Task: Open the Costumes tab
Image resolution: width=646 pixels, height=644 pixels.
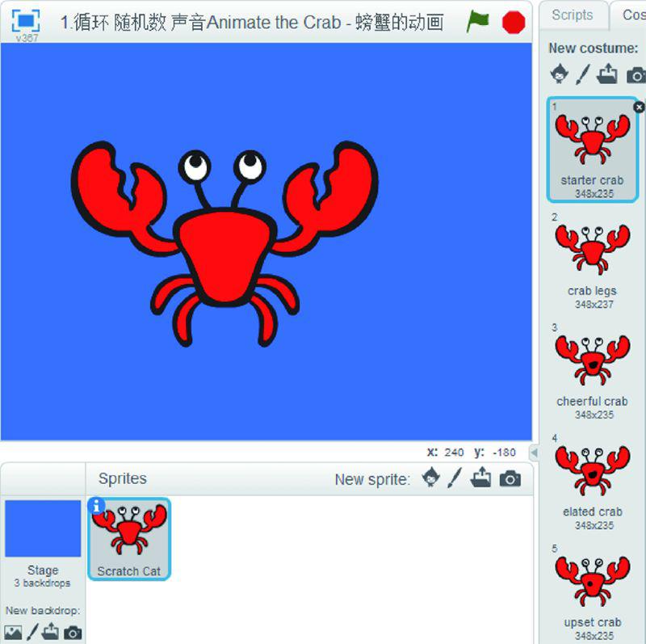Action: 629,15
